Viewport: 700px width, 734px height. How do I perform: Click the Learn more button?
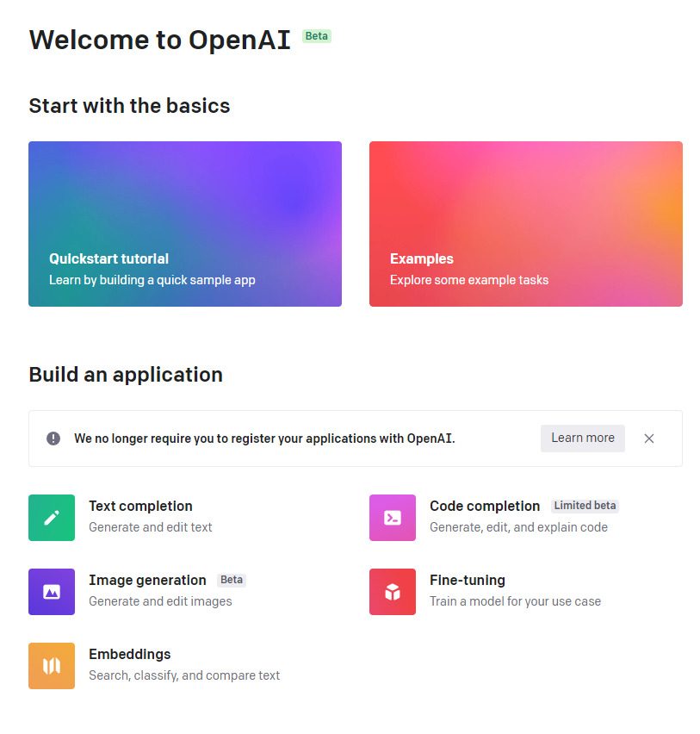583,438
